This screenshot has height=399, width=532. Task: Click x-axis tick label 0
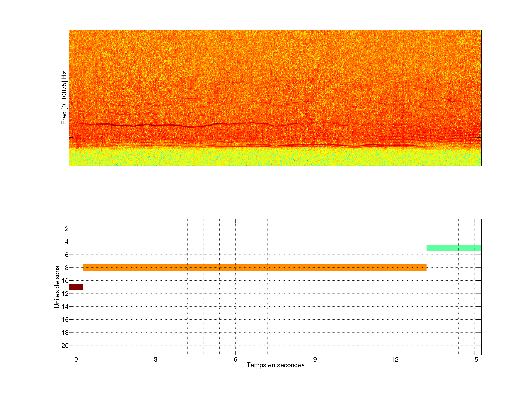[76, 359]
